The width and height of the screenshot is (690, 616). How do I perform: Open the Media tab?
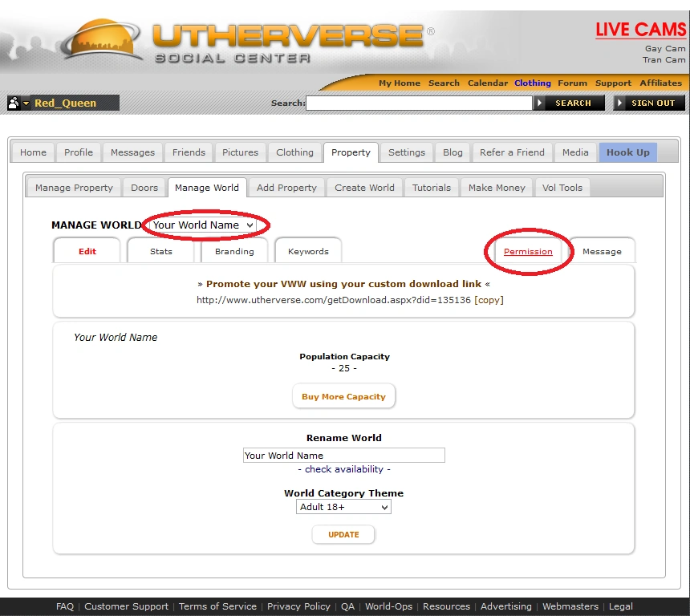575,152
